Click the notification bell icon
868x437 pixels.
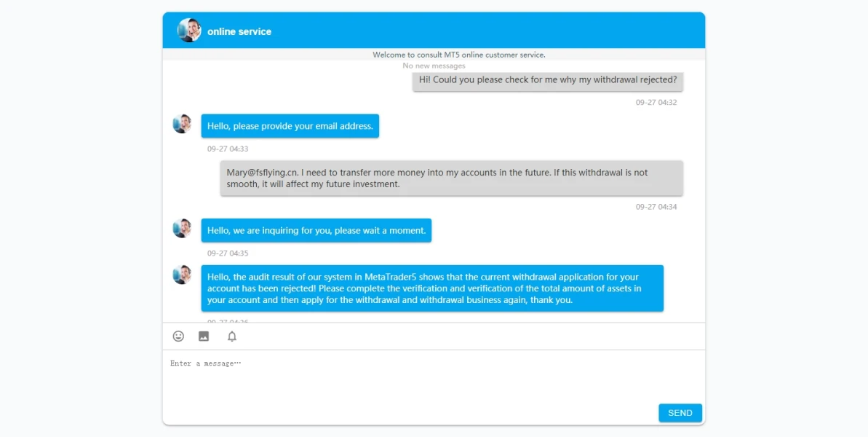[232, 336]
